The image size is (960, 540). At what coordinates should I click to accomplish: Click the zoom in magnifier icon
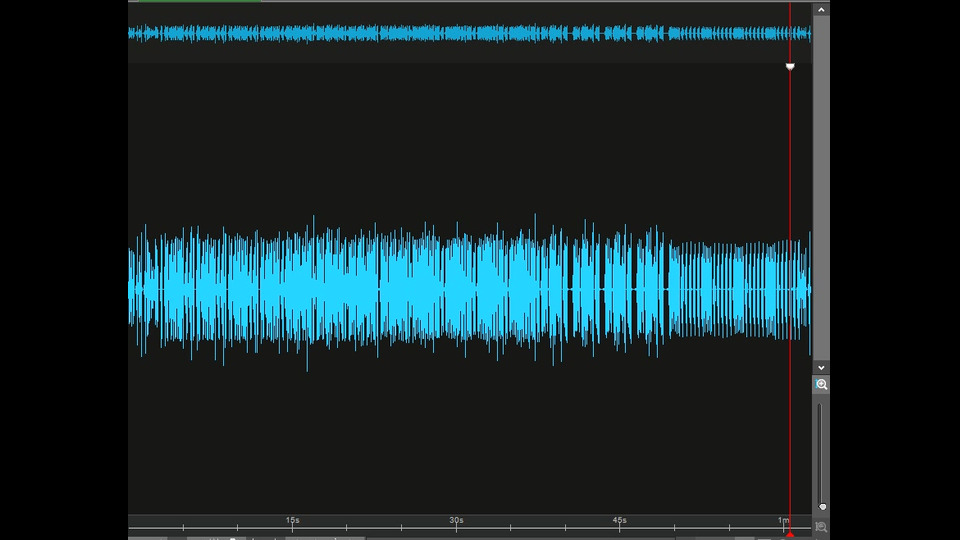821,384
